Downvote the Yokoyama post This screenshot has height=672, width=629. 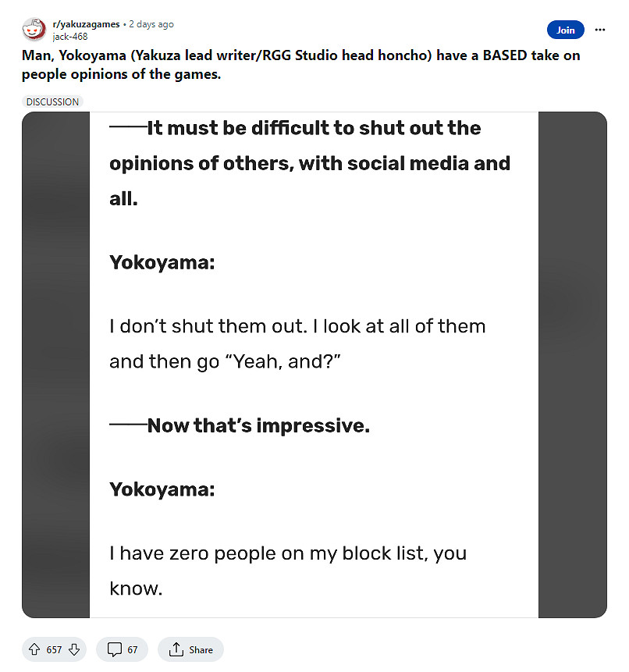tap(74, 649)
